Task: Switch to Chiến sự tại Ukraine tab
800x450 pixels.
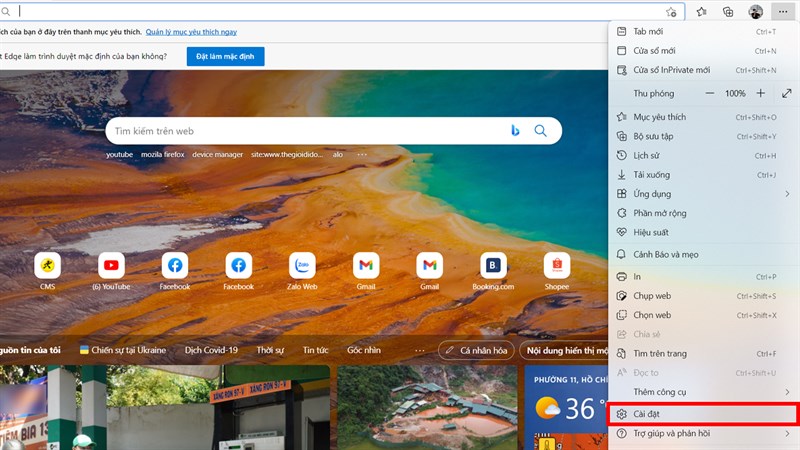Action: [123, 351]
